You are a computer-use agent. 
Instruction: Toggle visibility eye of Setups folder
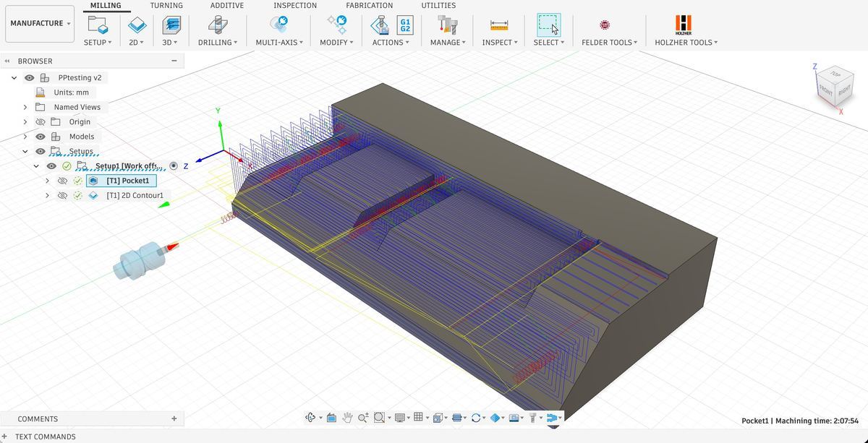[x=41, y=151]
